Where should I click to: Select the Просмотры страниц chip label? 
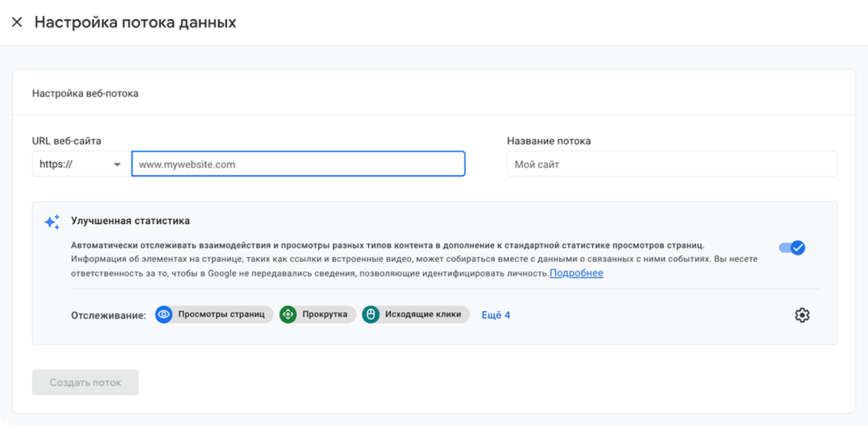tap(221, 315)
